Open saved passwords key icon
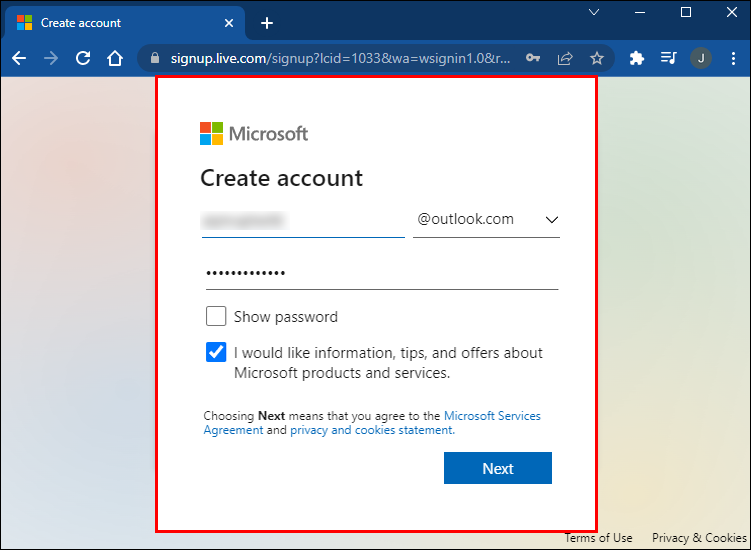 [x=533, y=58]
